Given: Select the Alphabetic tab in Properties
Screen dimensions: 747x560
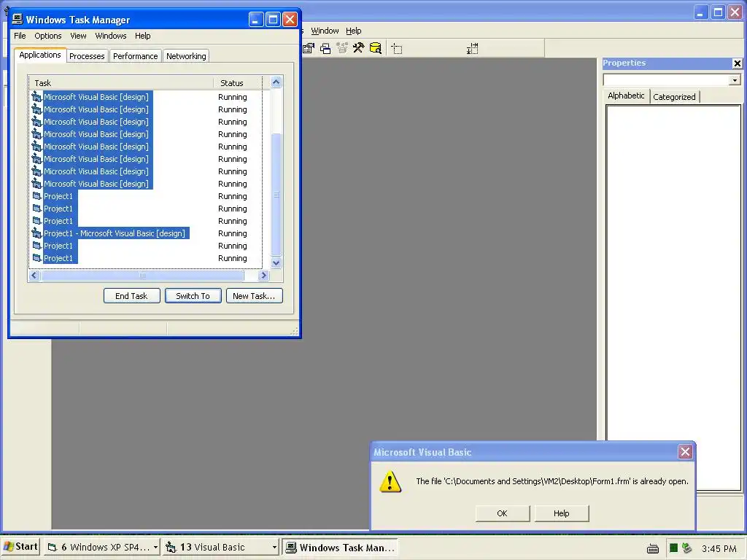Looking at the screenshot, I should pyautogui.click(x=626, y=96).
